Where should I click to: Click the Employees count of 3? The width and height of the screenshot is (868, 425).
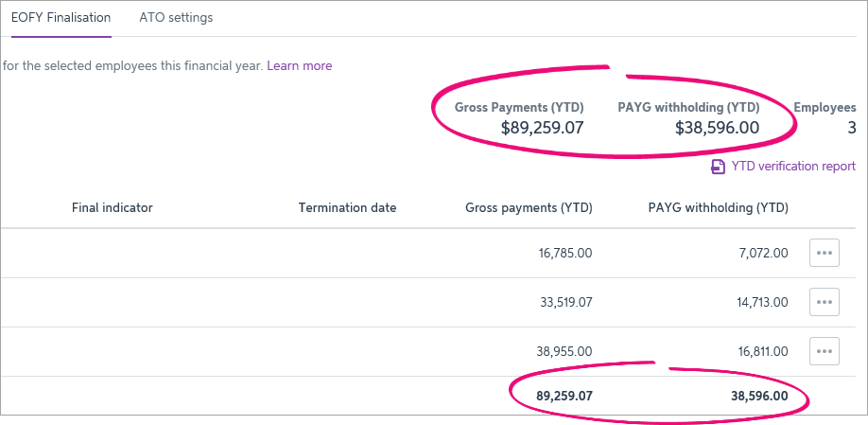pos(851,128)
